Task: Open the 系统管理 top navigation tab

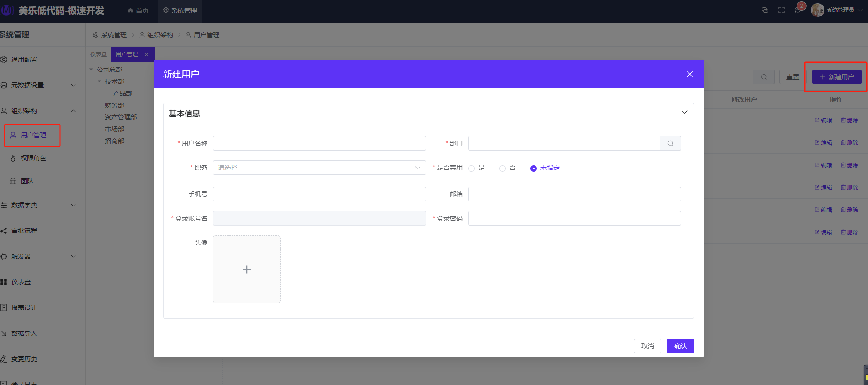Action: (x=180, y=11)
